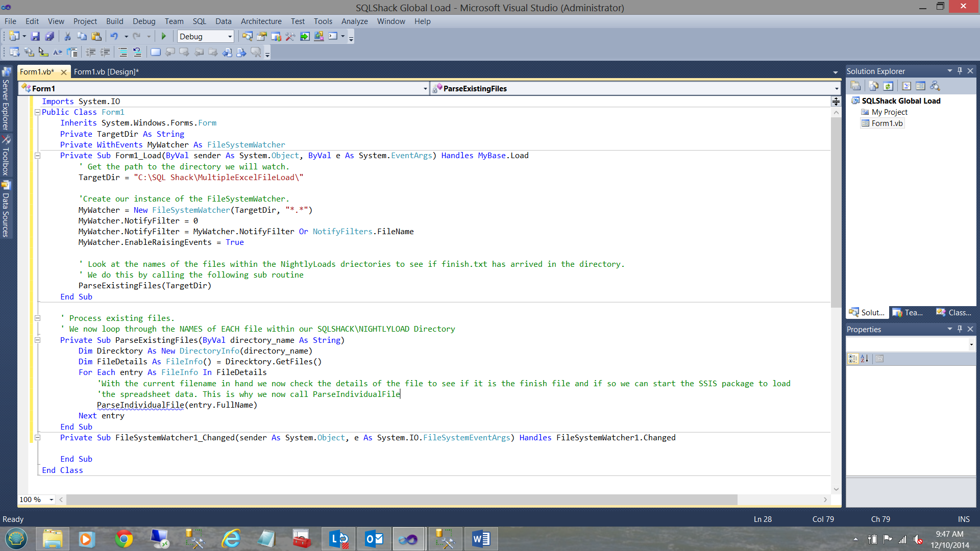Click the Cut scissors icon
The height and width of the screenshot is (551, 980).
tap(67, 36)
